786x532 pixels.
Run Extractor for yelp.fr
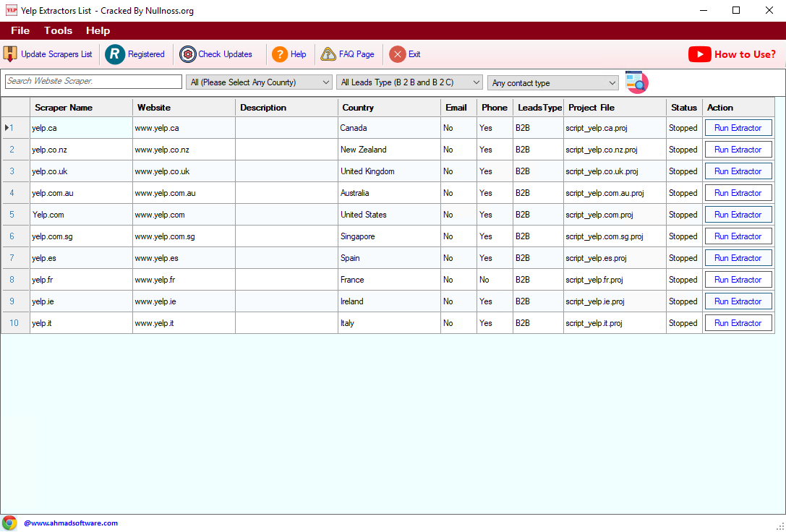pos(738,280)
